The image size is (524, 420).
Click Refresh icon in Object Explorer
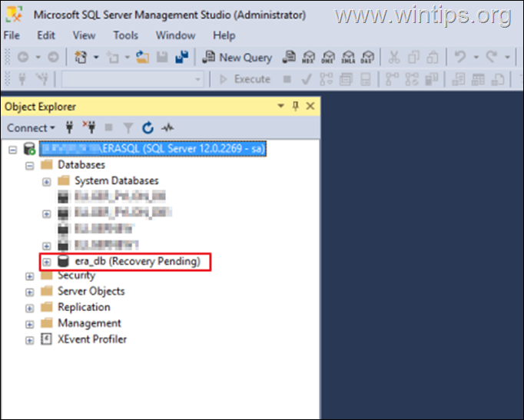pos(148,127)
